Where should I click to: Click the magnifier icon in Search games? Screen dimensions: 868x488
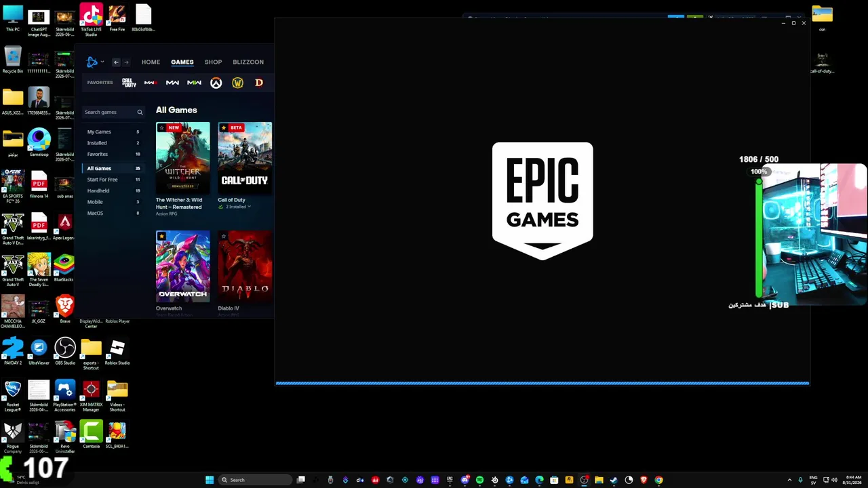(x=140, y=113)
